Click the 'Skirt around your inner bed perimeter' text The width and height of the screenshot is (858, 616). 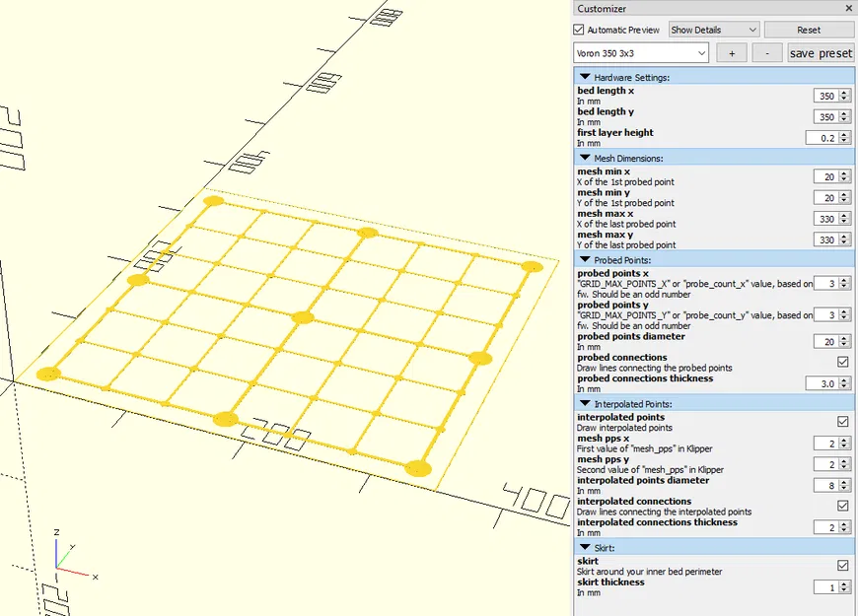pos(650,572)
